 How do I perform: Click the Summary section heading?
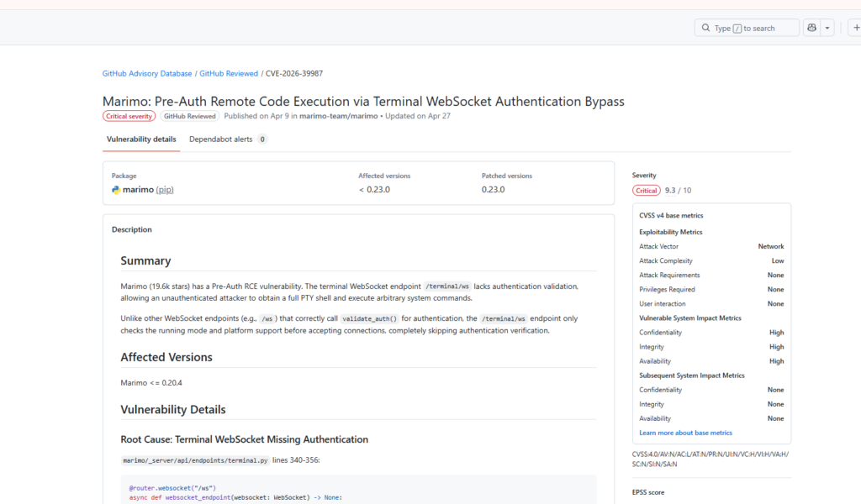click(145, 261)
